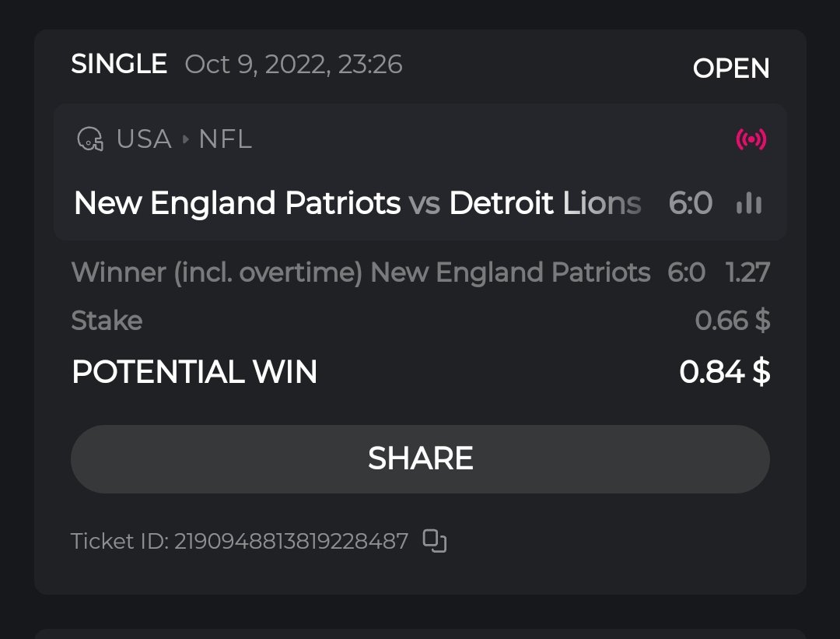Tap the POTENTIAL WIN label

tap(194, 372)
